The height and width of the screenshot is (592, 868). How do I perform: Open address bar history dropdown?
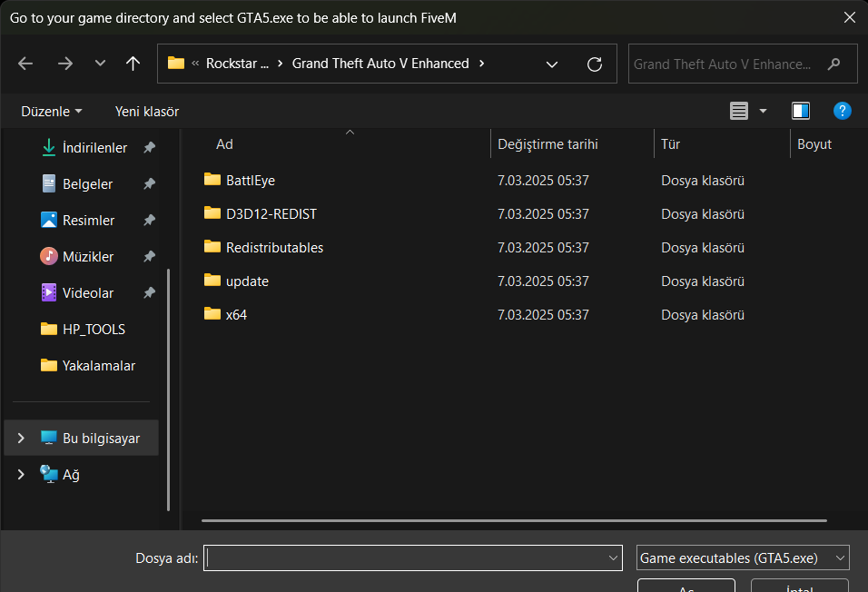tap(552, 64)
